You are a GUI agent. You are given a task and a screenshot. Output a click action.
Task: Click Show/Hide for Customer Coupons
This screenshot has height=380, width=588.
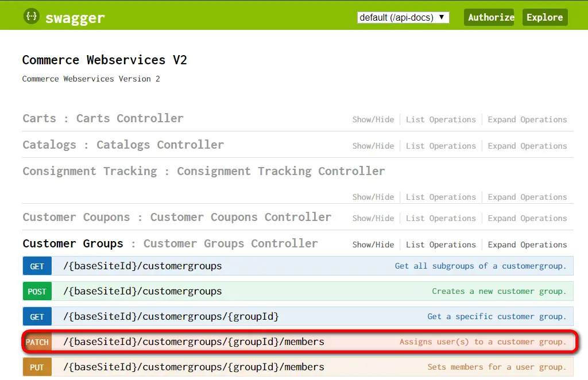373,218
